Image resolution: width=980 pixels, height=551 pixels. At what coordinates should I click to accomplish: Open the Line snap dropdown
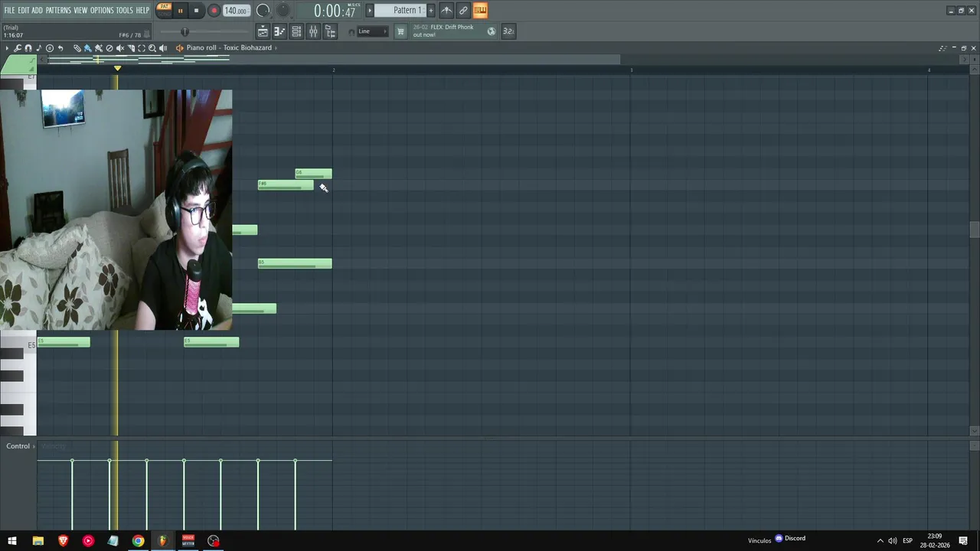(x=373, y=31)
